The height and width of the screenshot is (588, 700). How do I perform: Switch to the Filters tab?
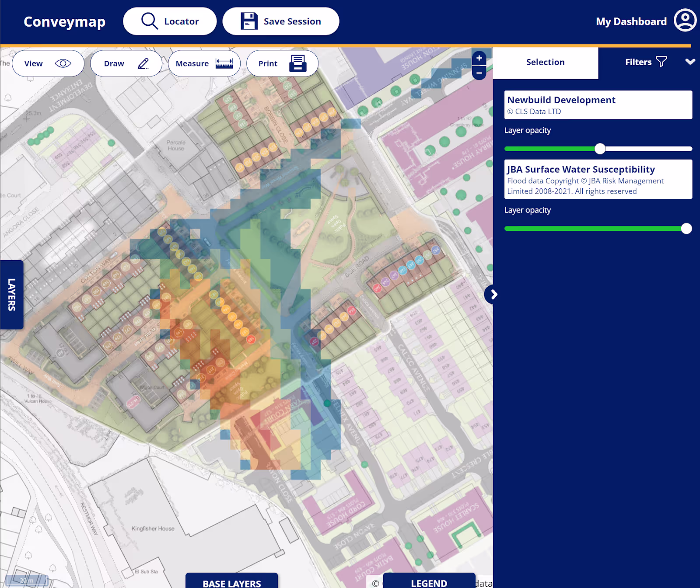coord(646,62)
